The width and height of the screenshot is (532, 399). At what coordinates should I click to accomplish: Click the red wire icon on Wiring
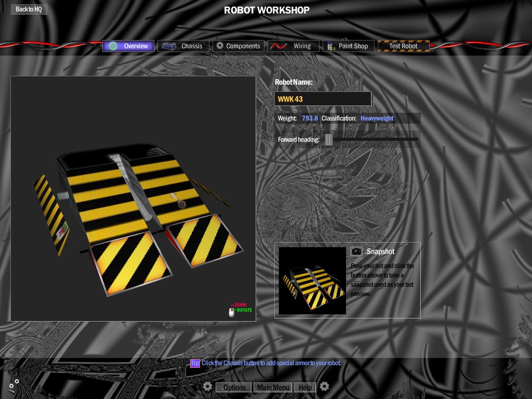[278, 46]
